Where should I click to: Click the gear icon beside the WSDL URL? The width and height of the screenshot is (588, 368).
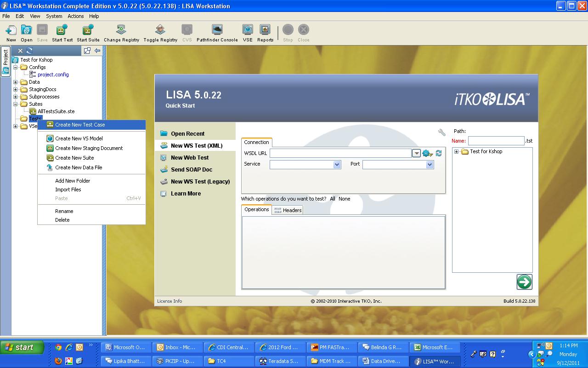pyautogui.click(x=427, y=153)
